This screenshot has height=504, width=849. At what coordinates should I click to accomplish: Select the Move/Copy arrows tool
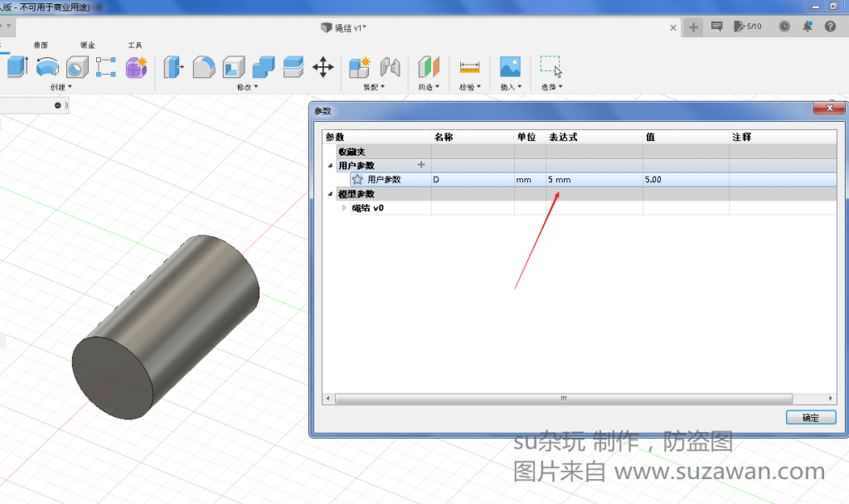point(323,67)
